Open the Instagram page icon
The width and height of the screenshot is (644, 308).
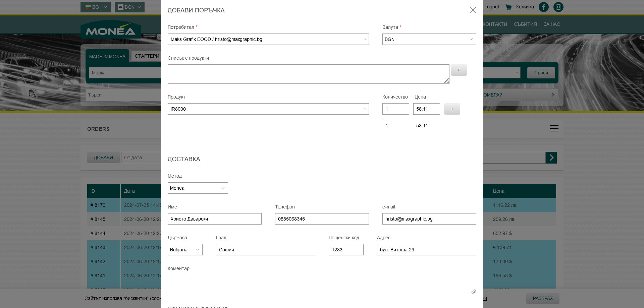558,7
